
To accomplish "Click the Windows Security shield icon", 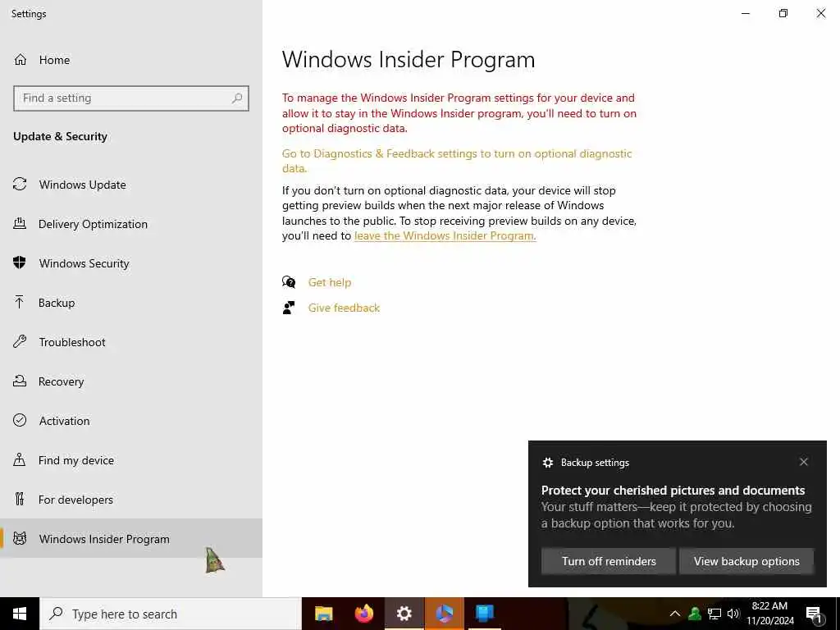I will 20,263.
